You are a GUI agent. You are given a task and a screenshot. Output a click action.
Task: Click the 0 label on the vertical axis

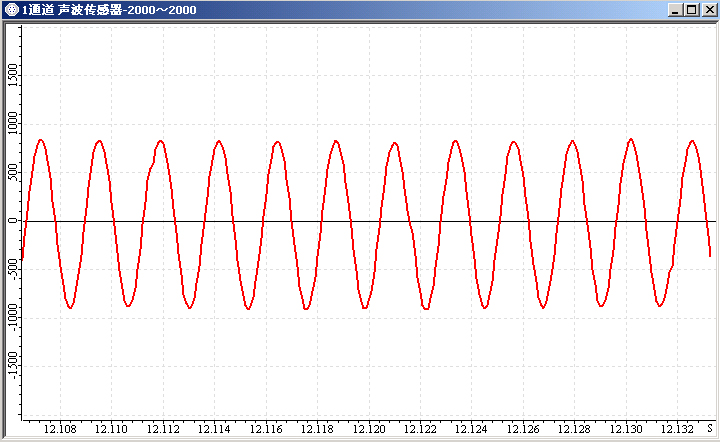pos(12,221)
